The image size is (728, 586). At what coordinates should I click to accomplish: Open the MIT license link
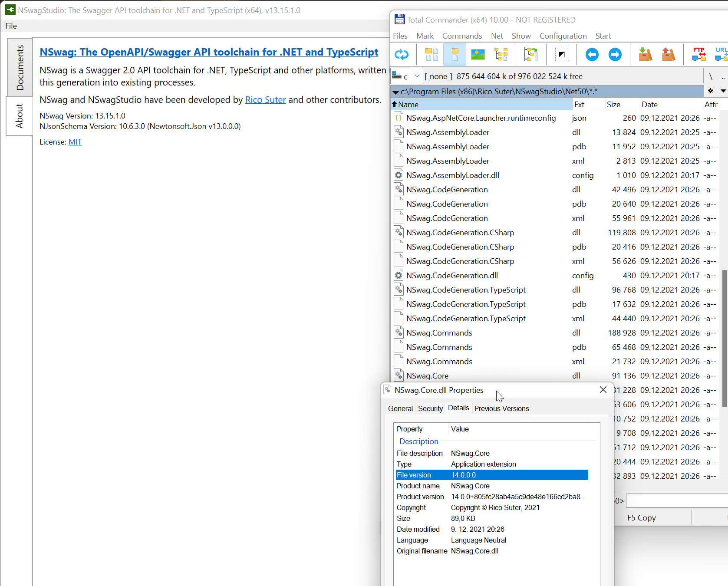point(75,142)
